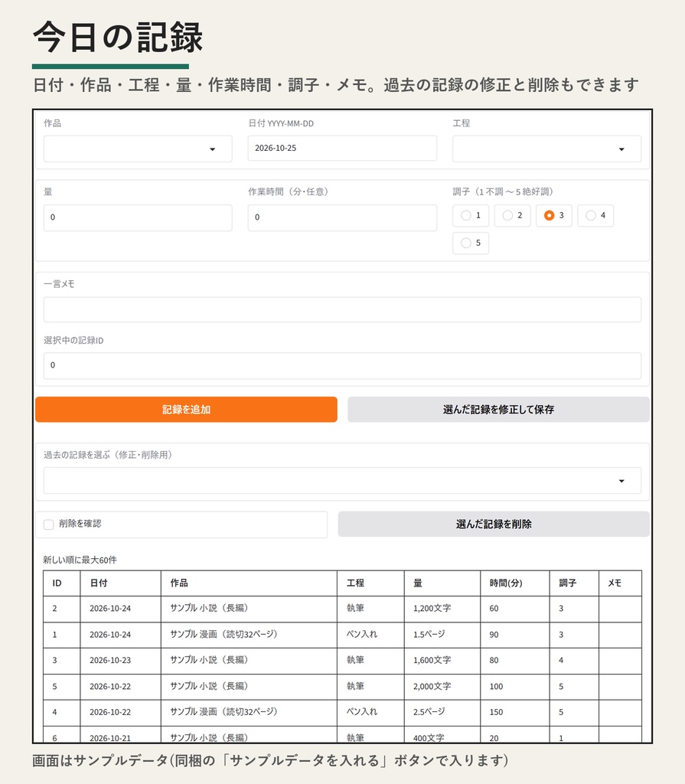Click the 時間(分) column header
685x784 pixels.
coord(514,583)
